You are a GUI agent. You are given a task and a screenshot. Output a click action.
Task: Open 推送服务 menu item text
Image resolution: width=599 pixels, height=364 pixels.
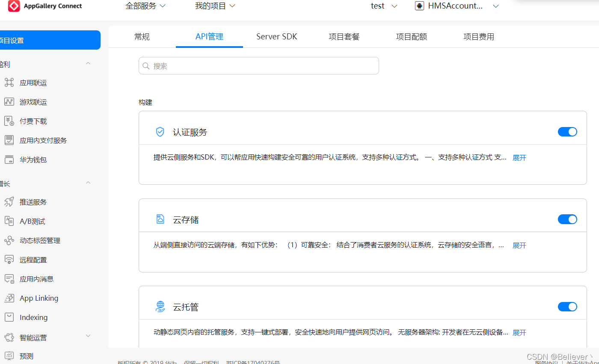(x=33, y=202)
